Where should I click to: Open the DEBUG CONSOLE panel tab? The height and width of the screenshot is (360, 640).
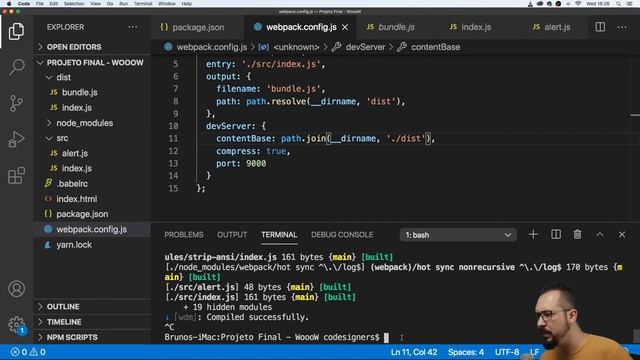coord(342,235)
